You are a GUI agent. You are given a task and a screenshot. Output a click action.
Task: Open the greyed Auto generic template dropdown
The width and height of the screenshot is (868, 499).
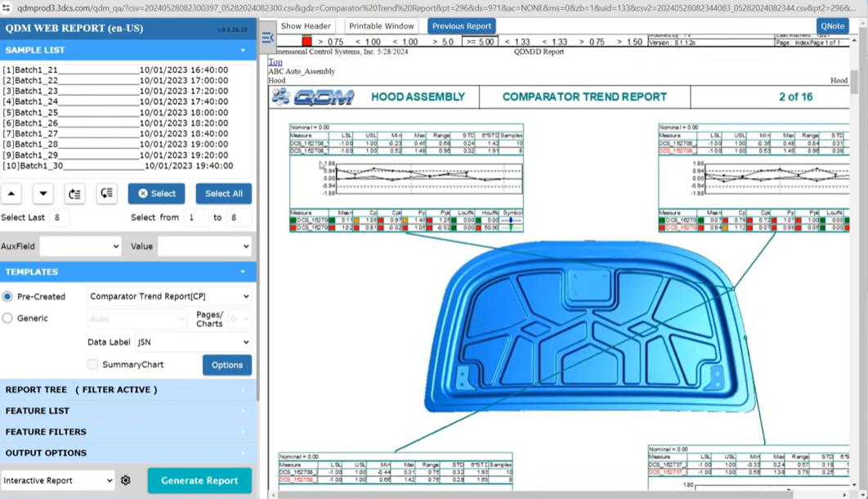(x=136, y=319)
